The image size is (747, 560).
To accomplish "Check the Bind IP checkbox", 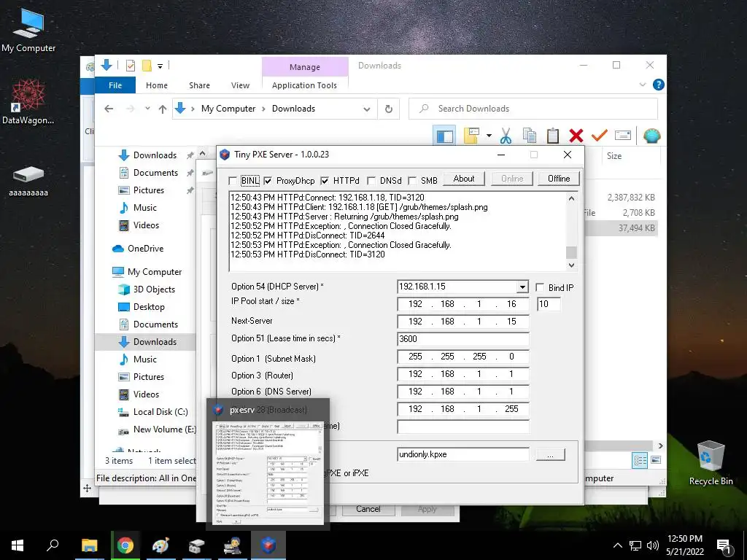I will click(x=540, y=287).
